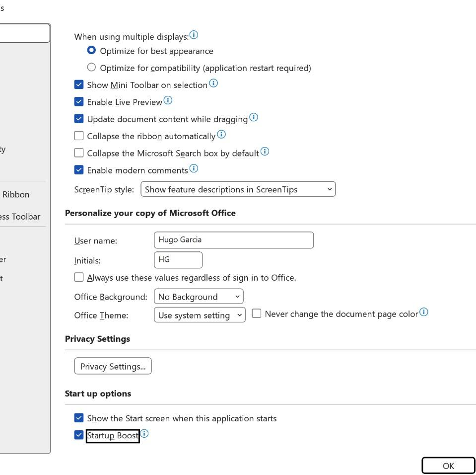
Task: Show info icon for modern comments
Action: point(194,168)
